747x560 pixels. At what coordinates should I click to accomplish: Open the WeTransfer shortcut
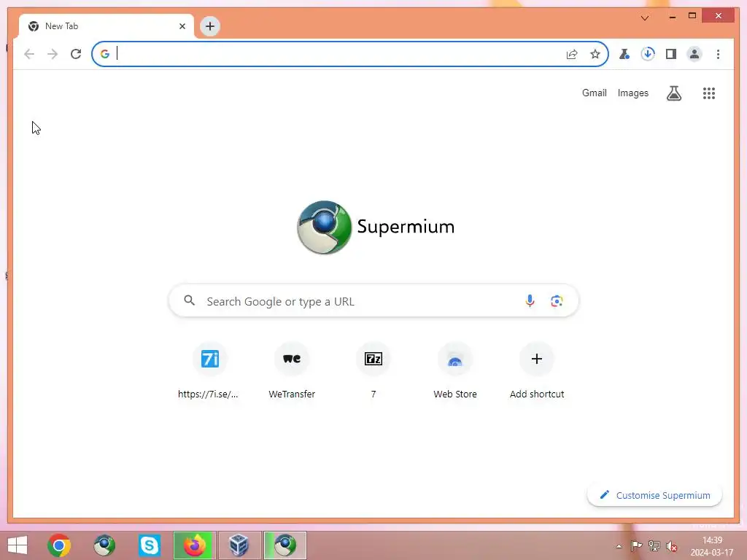click(x=292, y=370)
